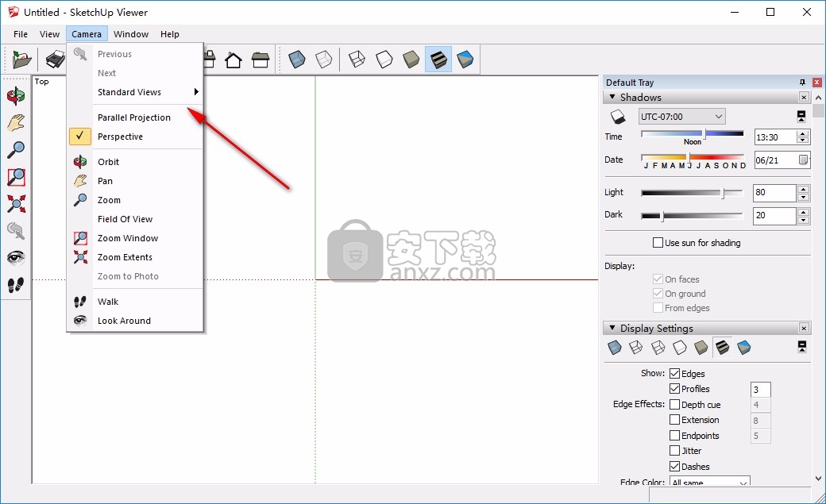Enable Jitter checkbox

pyautogui.click(x=674, y=451)
